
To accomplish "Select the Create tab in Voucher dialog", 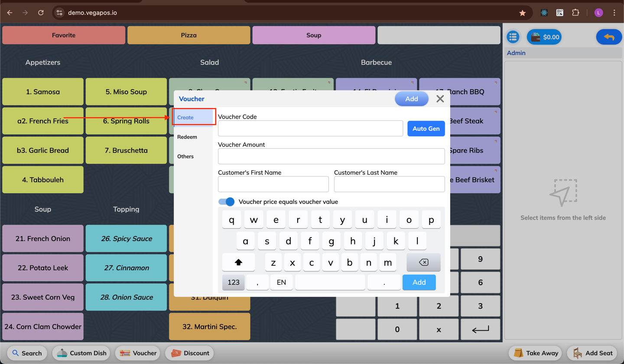I will [194, 117].
